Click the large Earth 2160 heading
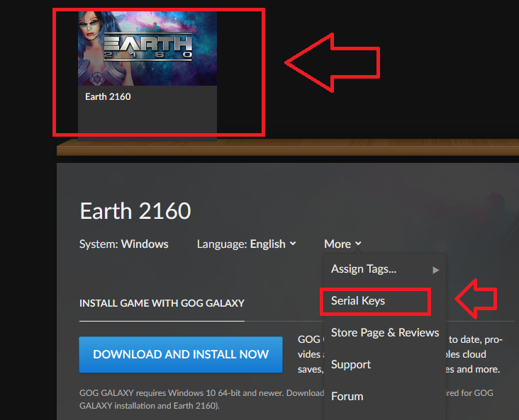519x420 pixels. [x=135, y=211]
